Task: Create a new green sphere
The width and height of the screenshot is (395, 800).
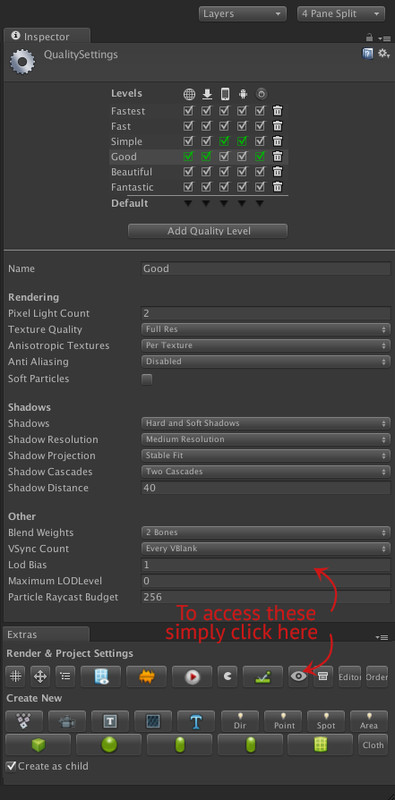Action: [109, 745]
